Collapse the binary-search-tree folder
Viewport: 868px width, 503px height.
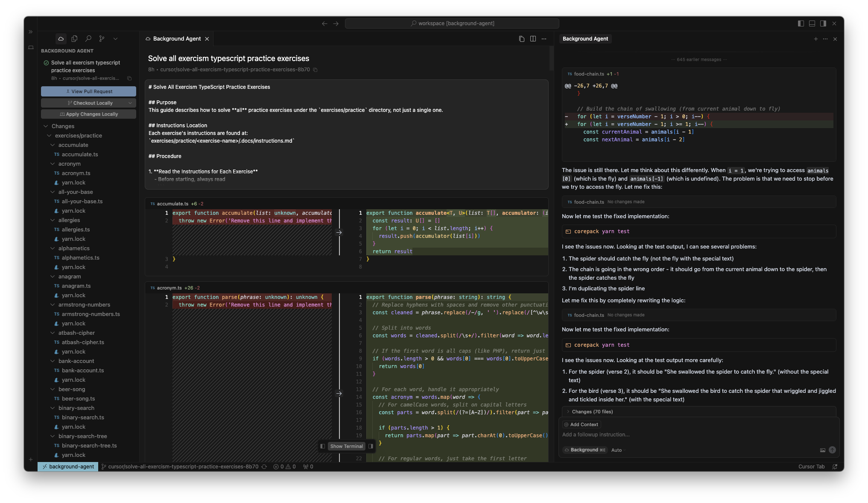[53, 436]
